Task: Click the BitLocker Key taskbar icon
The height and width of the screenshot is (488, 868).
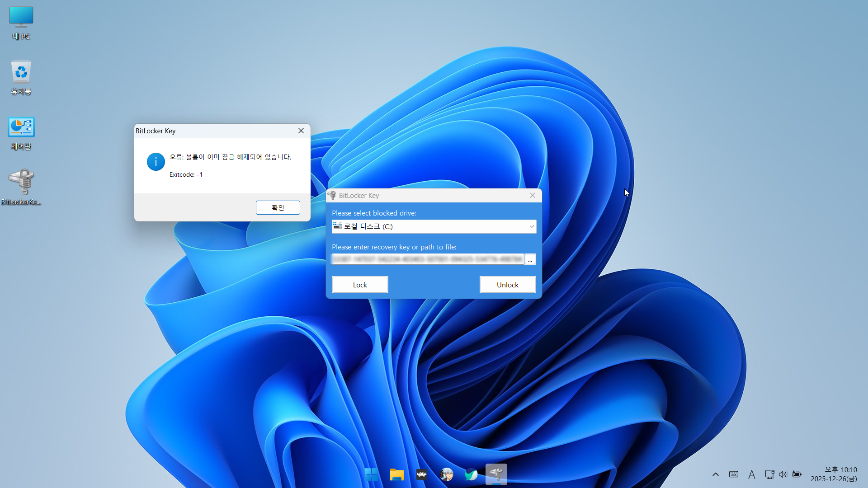Action: [496, 474]
